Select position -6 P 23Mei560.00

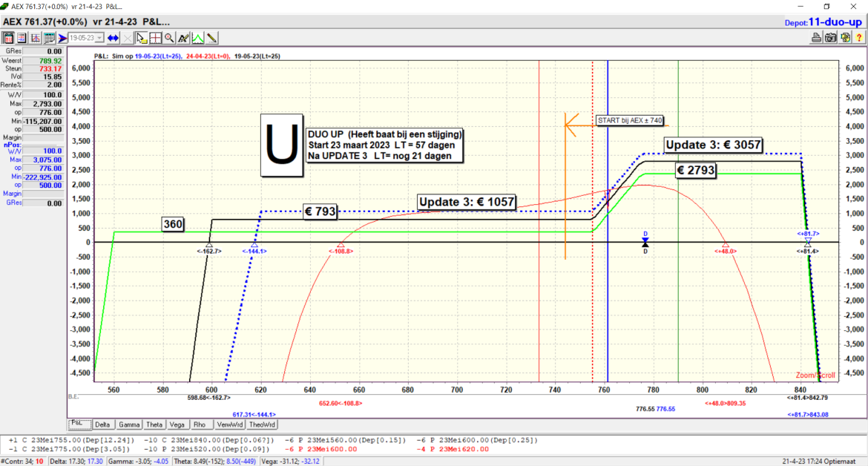point(346,441)
